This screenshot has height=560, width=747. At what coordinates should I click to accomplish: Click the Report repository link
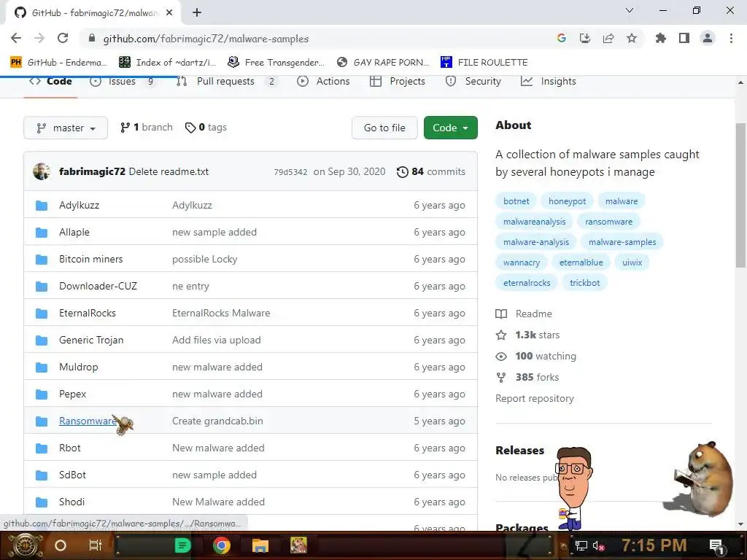pyautogui.click(x=535, y=399)
